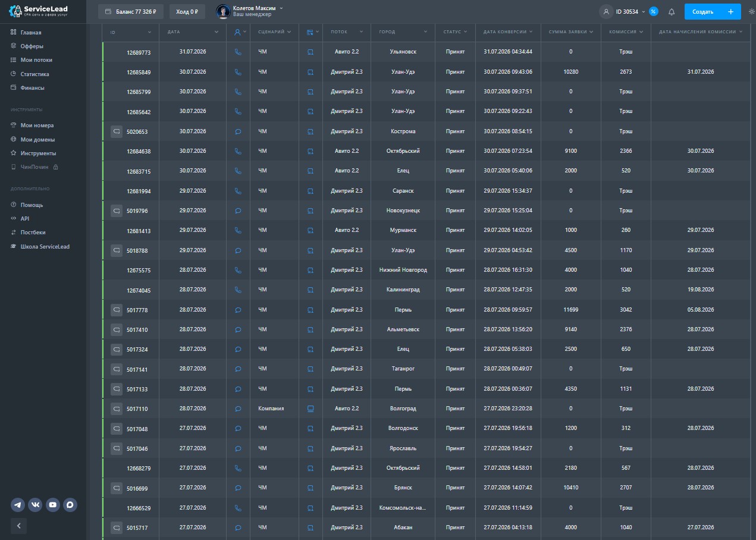
Task: Open the ID 30534 account dropdown
Action: coord(630,11)
